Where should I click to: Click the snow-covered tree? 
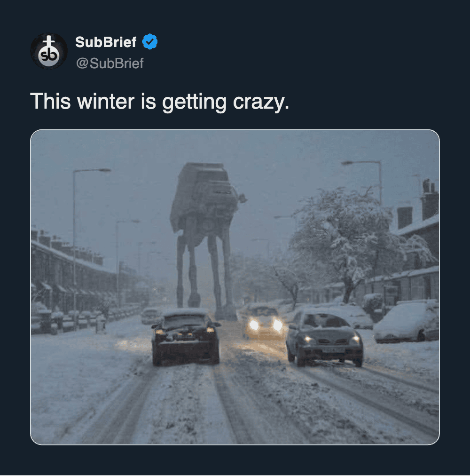pos(348,235)
